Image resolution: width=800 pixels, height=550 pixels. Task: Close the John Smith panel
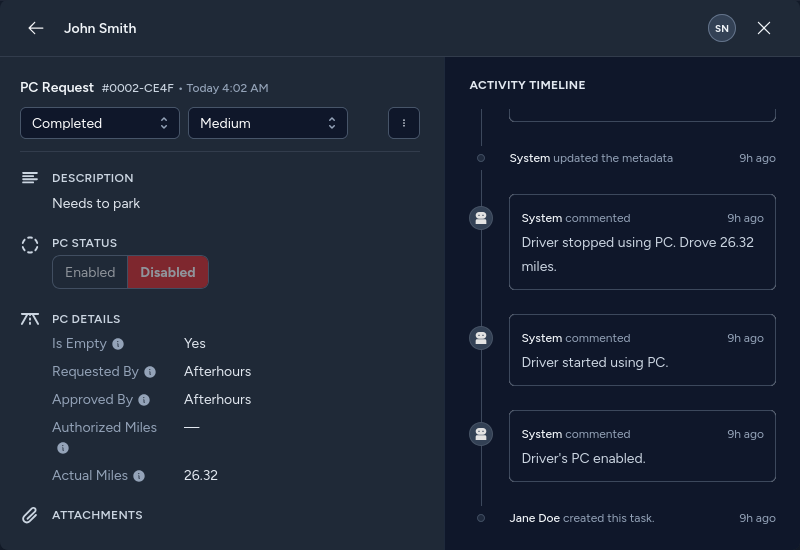tap(763, 28)
